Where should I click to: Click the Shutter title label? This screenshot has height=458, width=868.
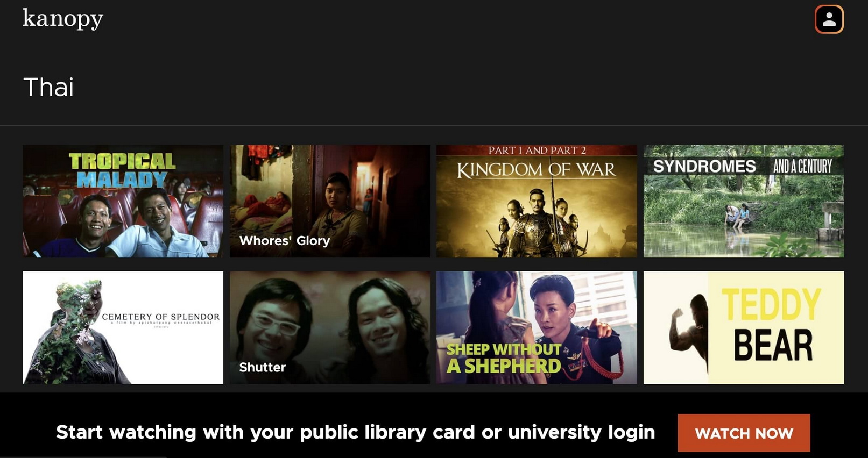coord(263,367)
